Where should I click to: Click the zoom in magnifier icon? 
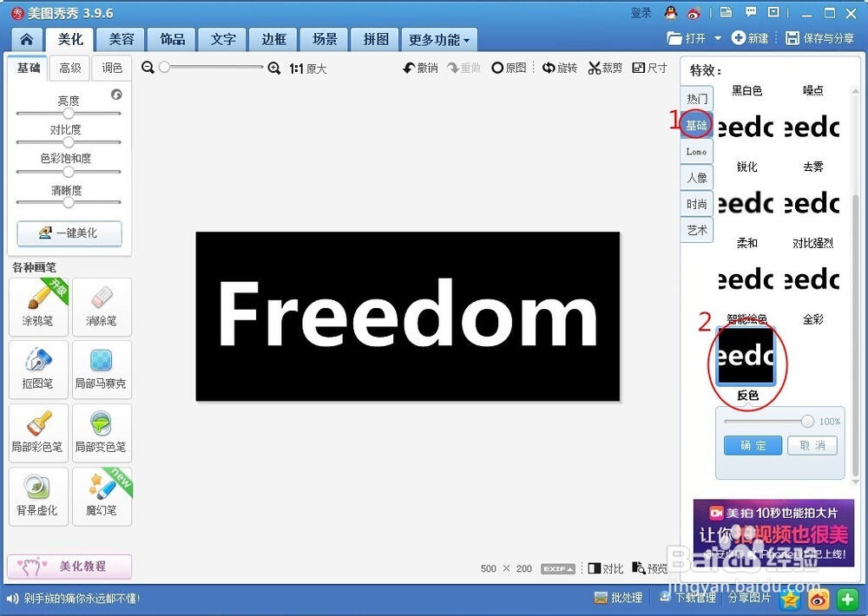274,68
